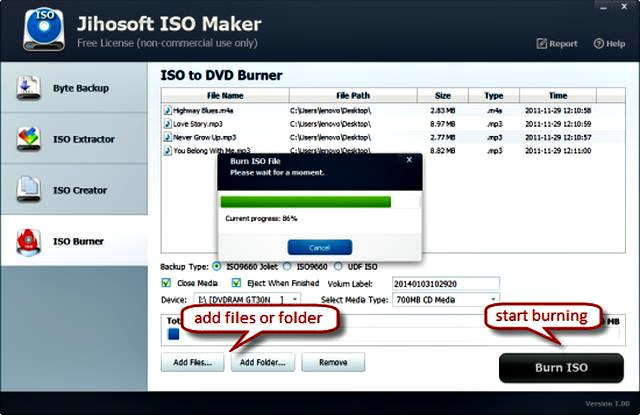Sort list by the Size column header
This screenshot has height=415, width=640.
tap(443, 95)
